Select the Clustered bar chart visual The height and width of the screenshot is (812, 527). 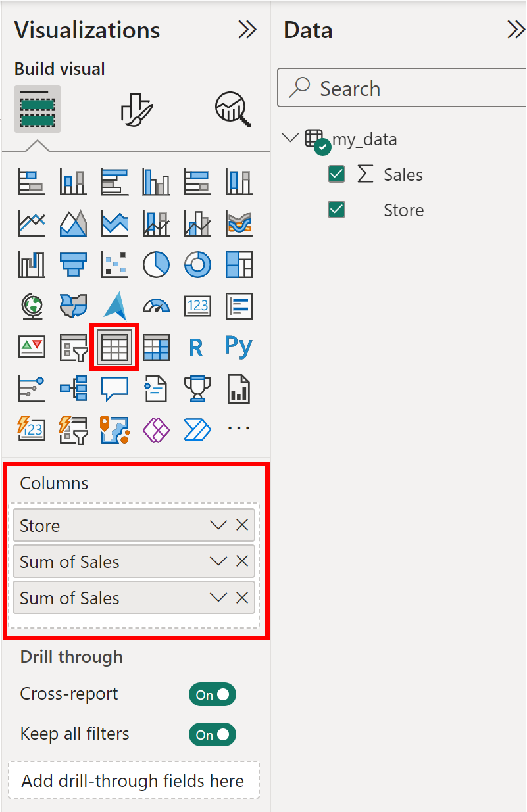coord(114,182)
